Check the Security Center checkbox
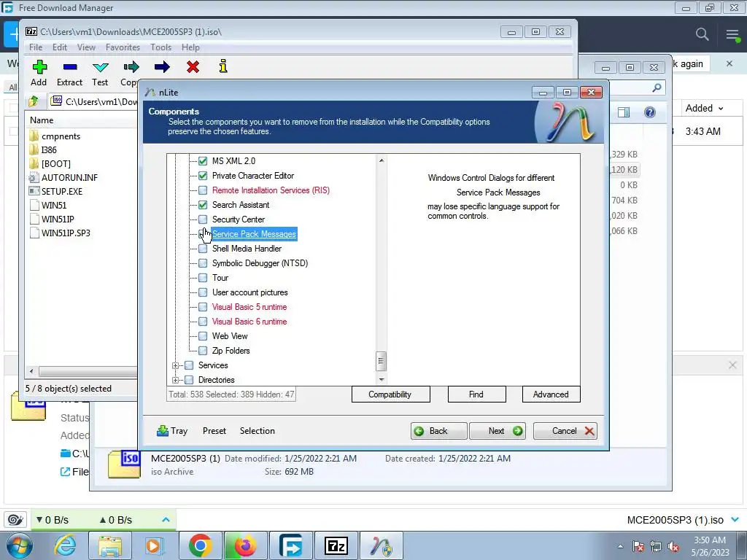Screen dimensions: 747x560 pos(203,219)
